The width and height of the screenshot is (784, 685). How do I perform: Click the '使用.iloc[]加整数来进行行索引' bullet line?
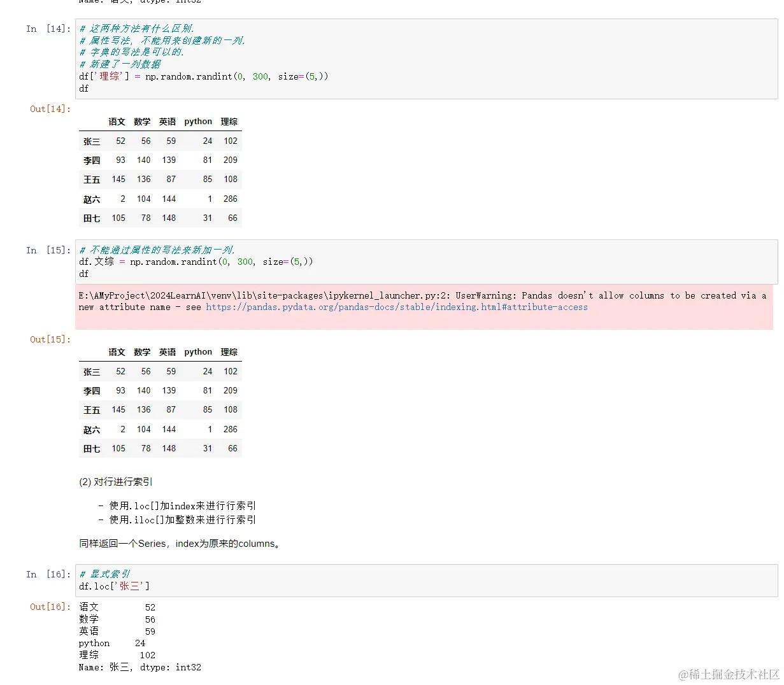point(177,520)
